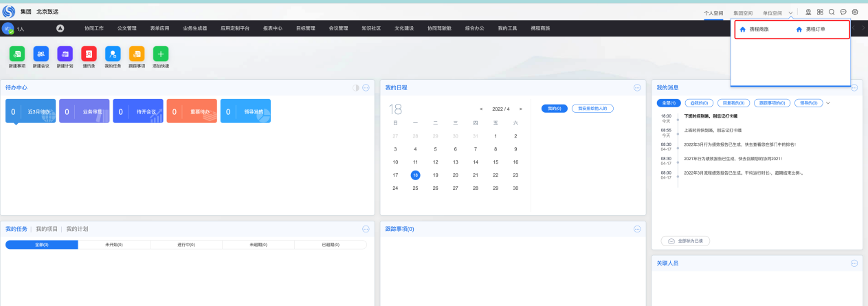Switch to the 我的项目 tab

coord(47,229)
